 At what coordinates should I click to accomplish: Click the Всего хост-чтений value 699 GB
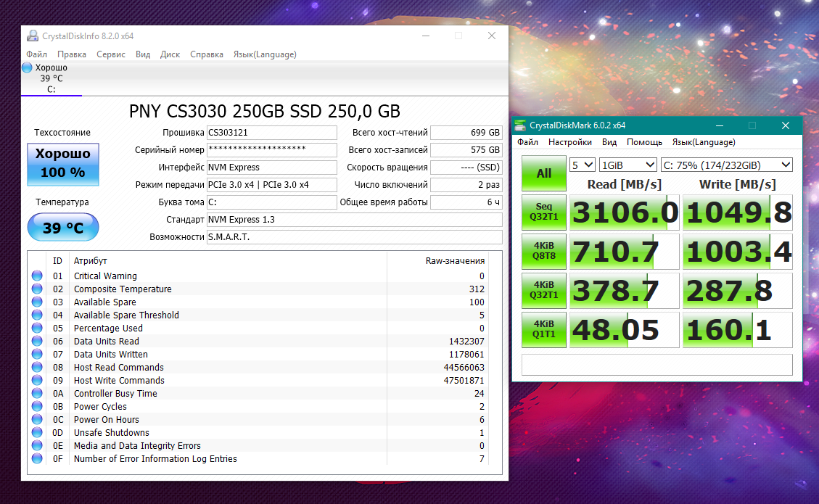point(466,133)
